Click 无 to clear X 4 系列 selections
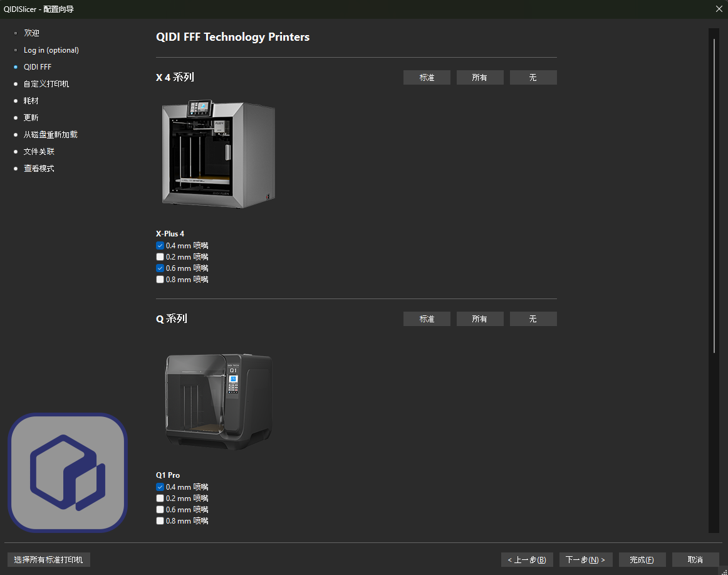Screen dimensions: 728x575 [533, 77]
